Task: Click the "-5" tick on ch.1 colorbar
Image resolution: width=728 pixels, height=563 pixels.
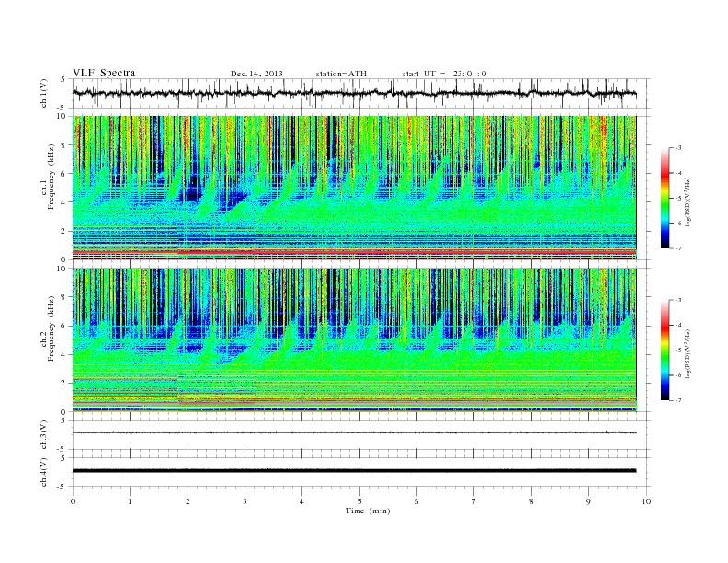Action: [x=677, y=199]
